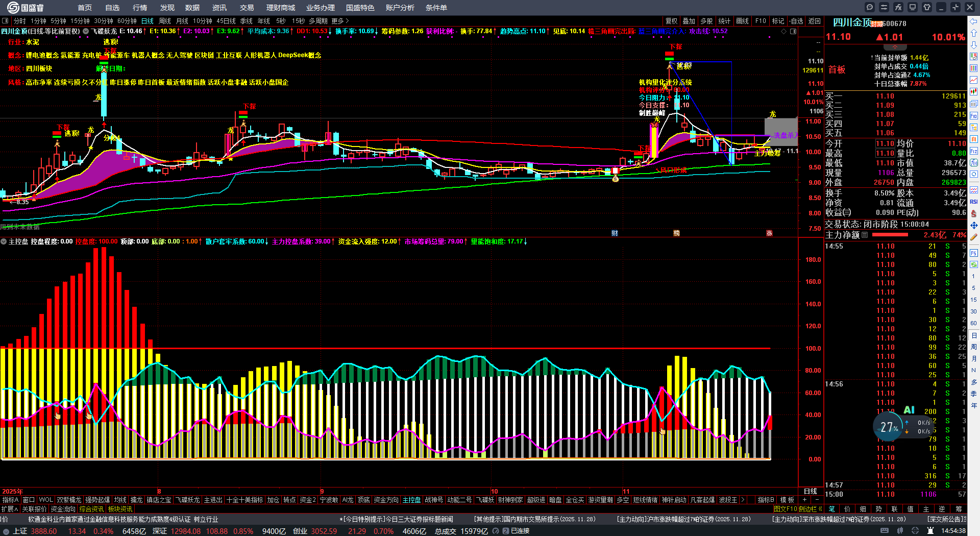The image size is (980, 536).
Task: Expand more indicator tabs with right arrow
Action: click(x=742, y=500)
